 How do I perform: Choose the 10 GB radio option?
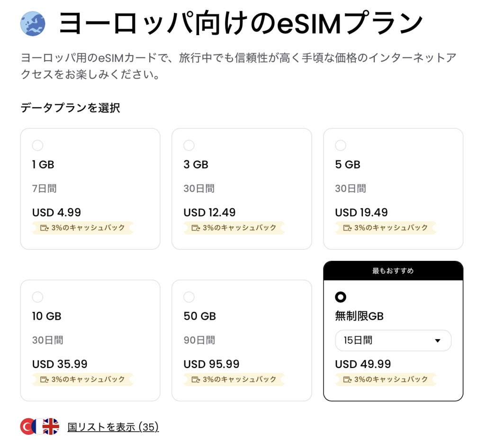(x=37, y=297)
